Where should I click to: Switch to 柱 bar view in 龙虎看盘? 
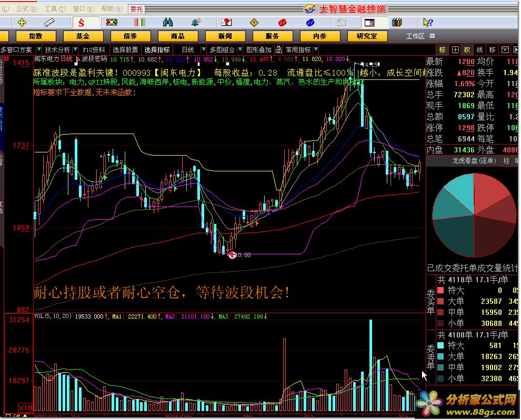[x=506, y=161]
